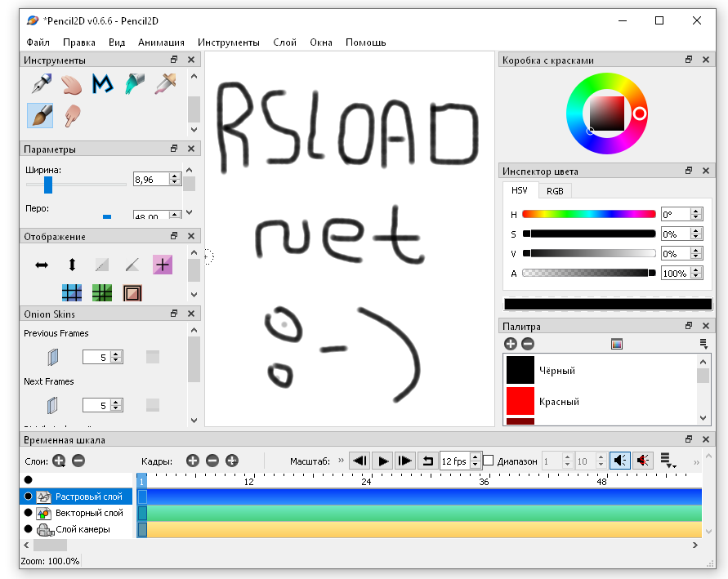This screenshot has height=579, width=728.
Task: Add a new layer in Слои
Action: [59, 461]
